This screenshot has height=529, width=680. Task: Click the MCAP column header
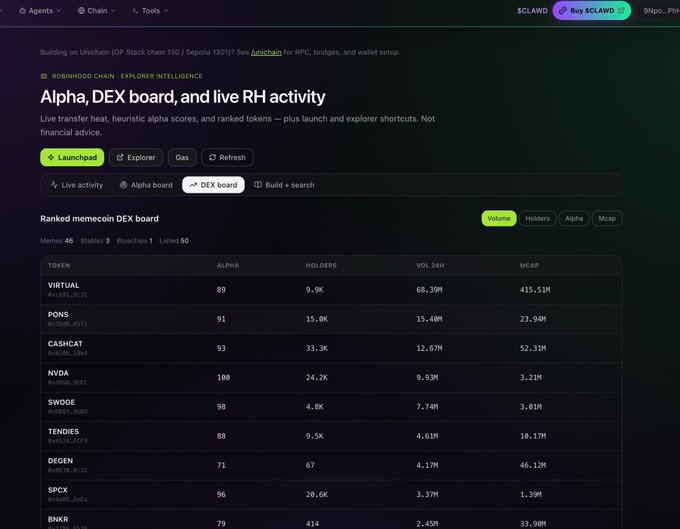click(529, 265)
